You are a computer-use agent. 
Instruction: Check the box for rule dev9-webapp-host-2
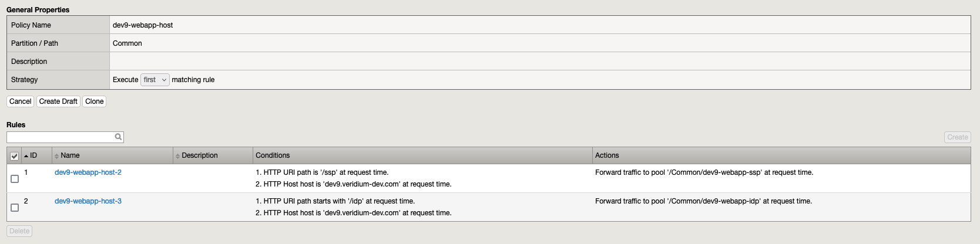coord(15,178)
